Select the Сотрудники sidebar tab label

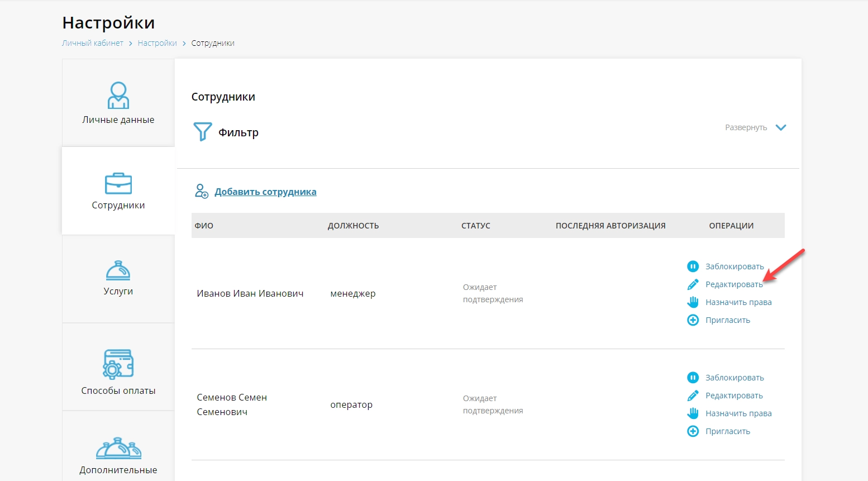pyautogui.click(x=118, y=205)
